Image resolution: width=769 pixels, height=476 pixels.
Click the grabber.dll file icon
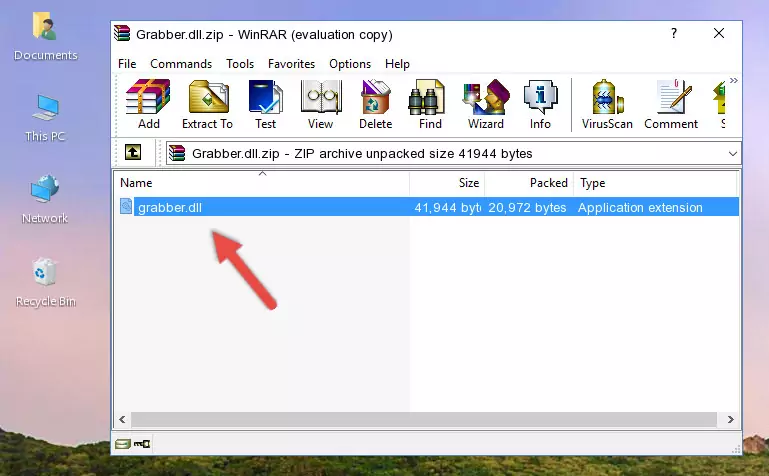click(126, 206)
